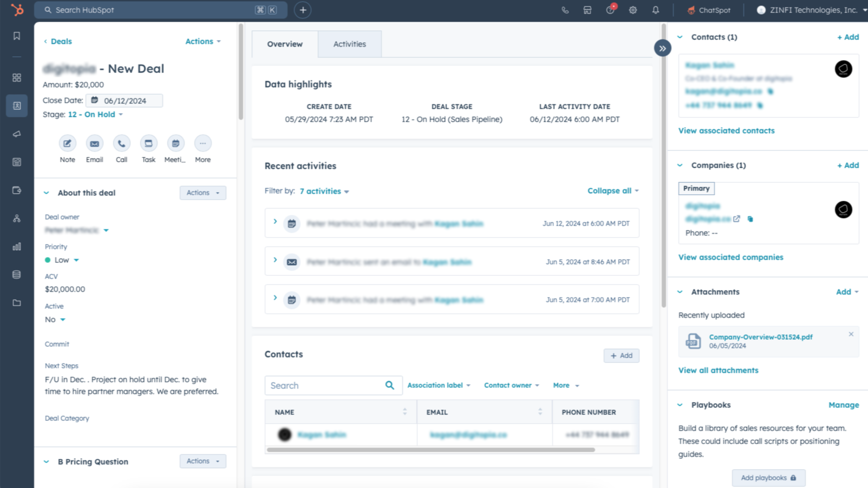868x488 pixels.
Task: Click the Note icon under deal name
Action: click(67, 144)
